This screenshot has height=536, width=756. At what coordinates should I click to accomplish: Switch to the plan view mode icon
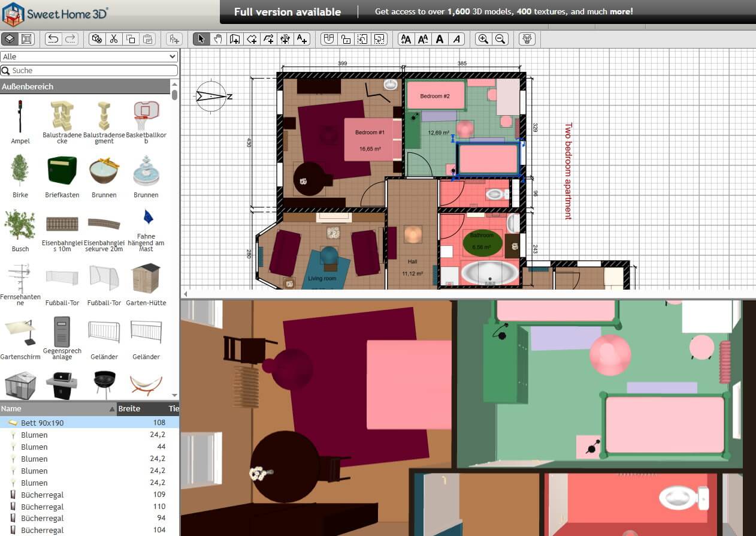(26, 39)
